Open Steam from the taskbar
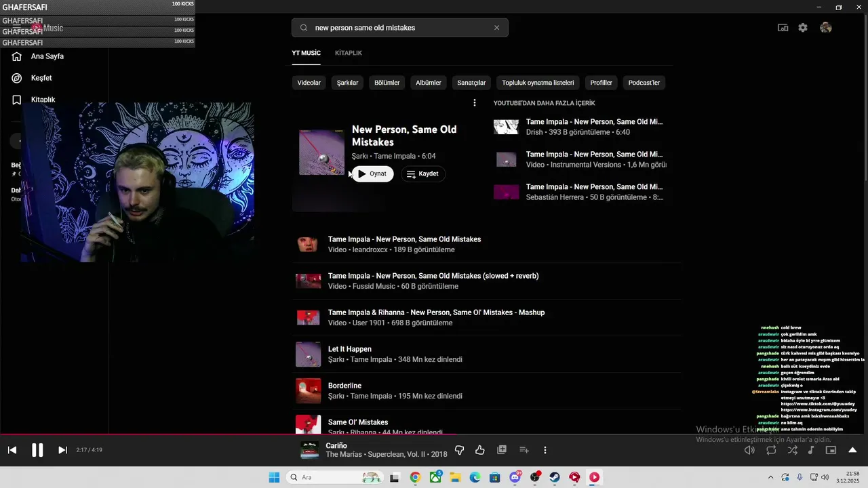Image resolution: width=868 pixels, height=488 pixels. click(x=555, y=477)
